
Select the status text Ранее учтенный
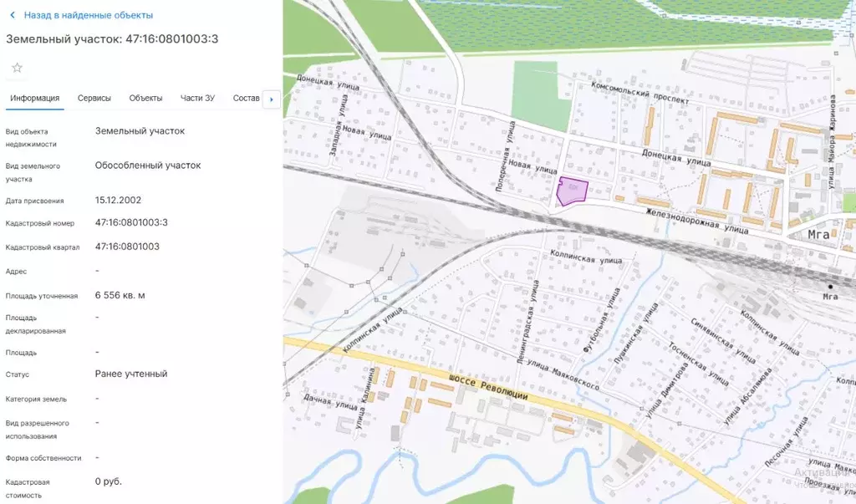131,374
